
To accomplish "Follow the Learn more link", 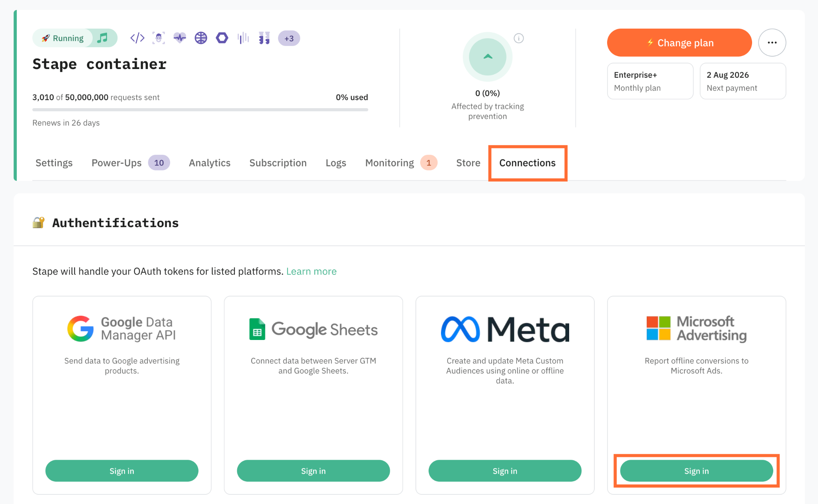I will 312,271.
